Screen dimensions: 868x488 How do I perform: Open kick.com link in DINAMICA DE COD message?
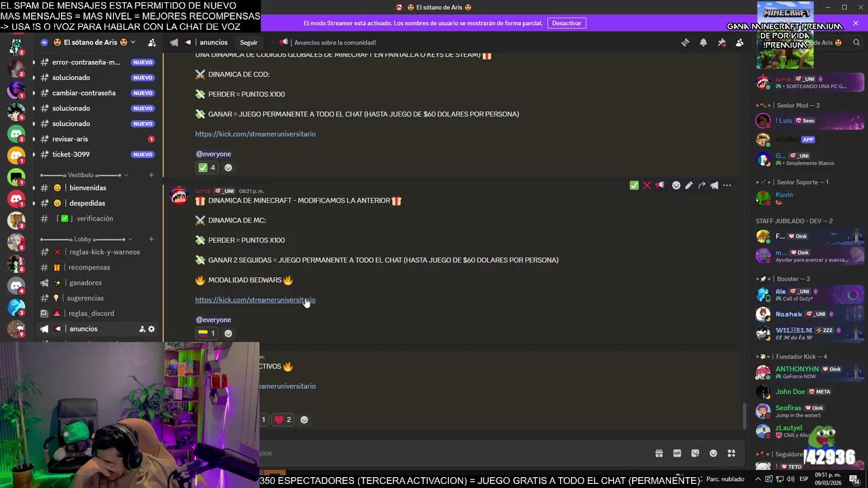point(255,134)
